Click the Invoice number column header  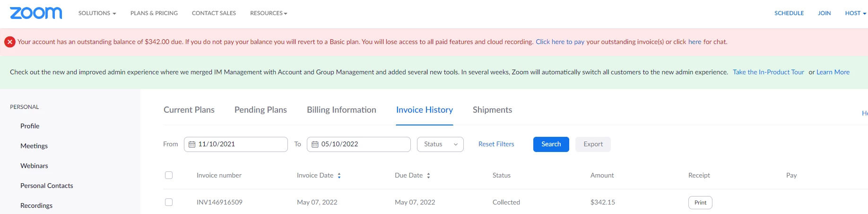pyautogui.click(x=219, y=175)
